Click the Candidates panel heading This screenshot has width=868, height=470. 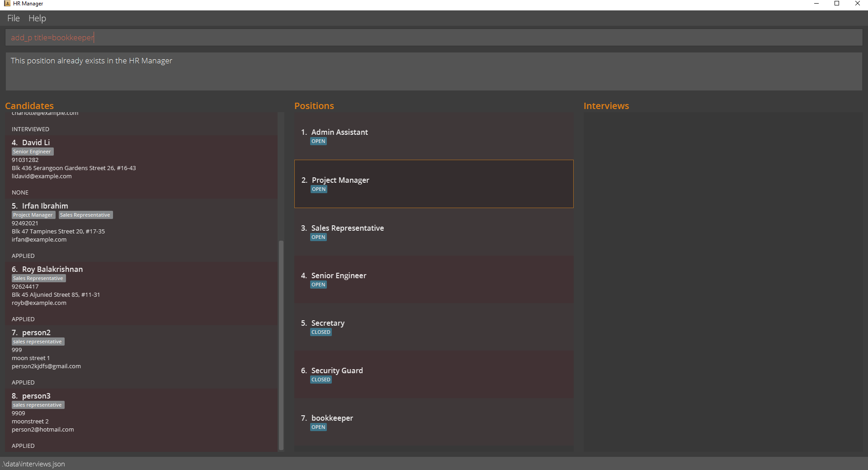[x=29, y=106]
